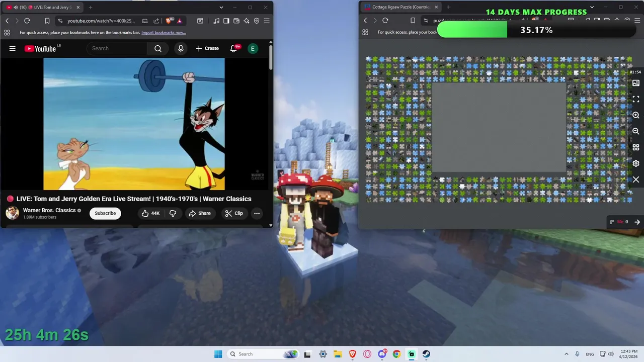Subscribe to Warner Bros. Classics
This screenshot has width=644, height=362.
pyautogui.click(x=105, y=213)
